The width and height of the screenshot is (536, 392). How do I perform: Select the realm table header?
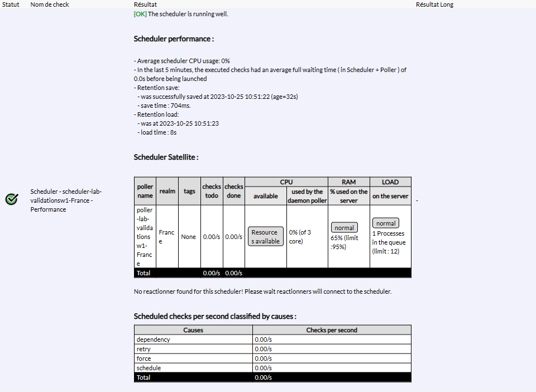coord(167,191)
